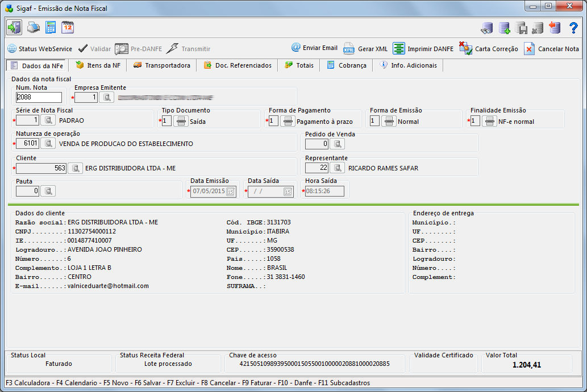
Task: Open the printer icon in top toolbar
Action: pyautogui.click(x=34, y=27)
